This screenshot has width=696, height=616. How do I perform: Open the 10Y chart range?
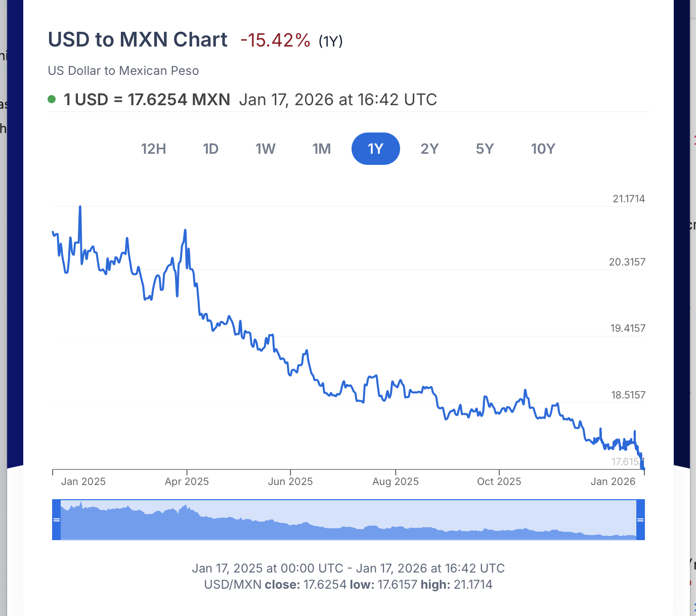tap(543, 149)
